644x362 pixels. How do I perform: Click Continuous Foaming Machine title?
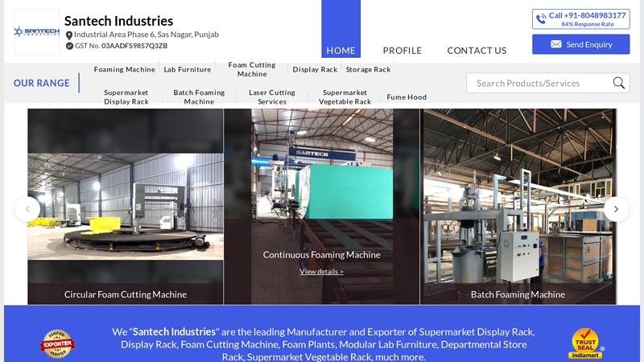[x=321, y=254]
